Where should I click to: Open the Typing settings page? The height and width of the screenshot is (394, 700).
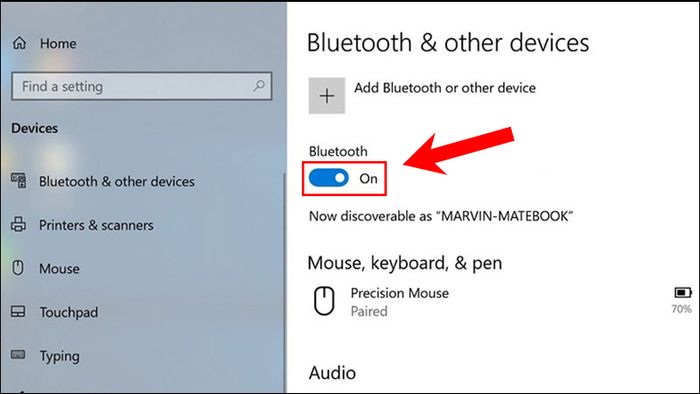click(x=59, y=356)
